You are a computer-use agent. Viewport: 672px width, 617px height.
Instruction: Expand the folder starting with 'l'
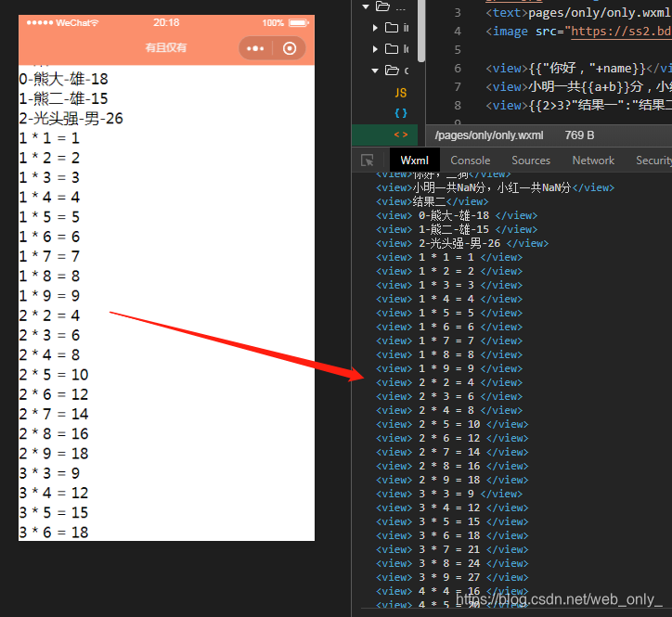click(375, 49)
